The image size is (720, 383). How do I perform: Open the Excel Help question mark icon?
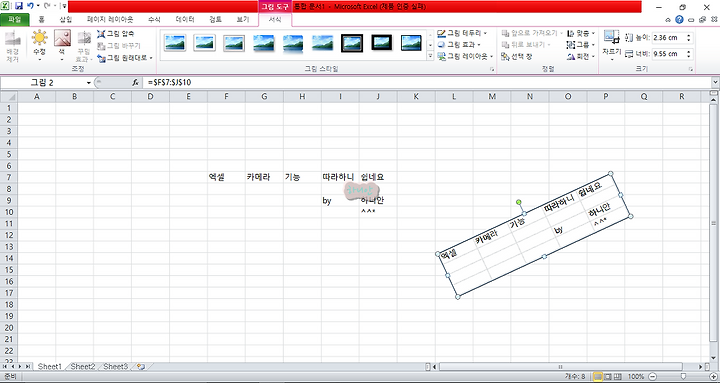pyautogui.click(x=680, y=19)
